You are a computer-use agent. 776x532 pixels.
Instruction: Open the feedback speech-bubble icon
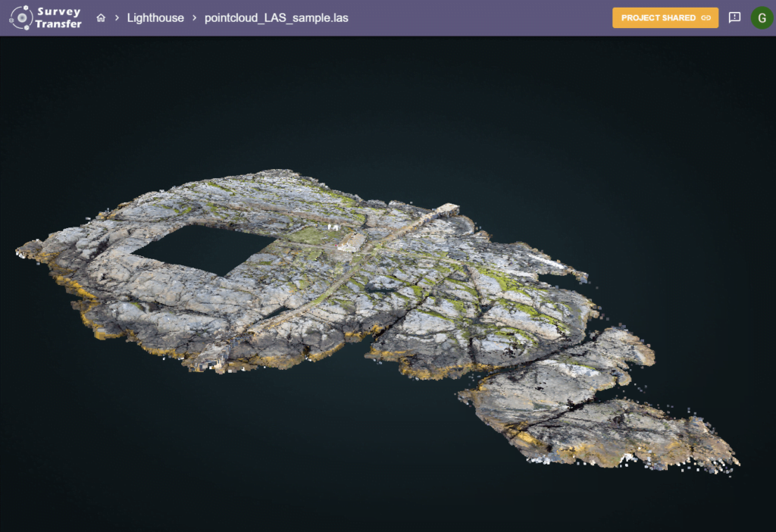point(734,17)
